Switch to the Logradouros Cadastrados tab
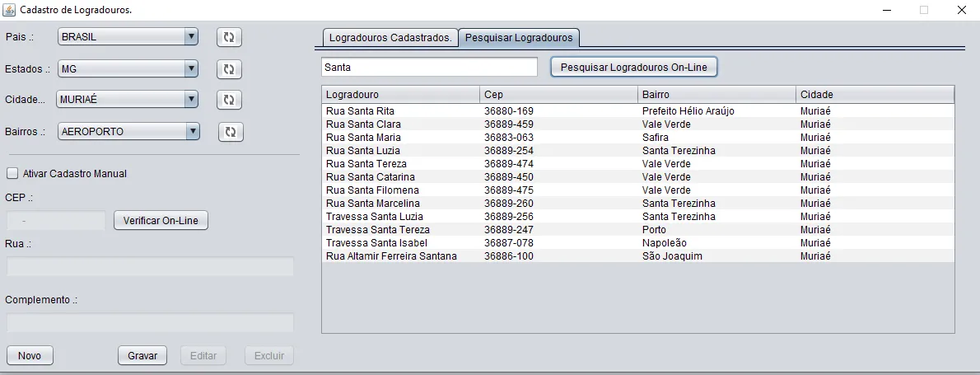The height and width of the screenshot is (375, 980). (390, 38)
